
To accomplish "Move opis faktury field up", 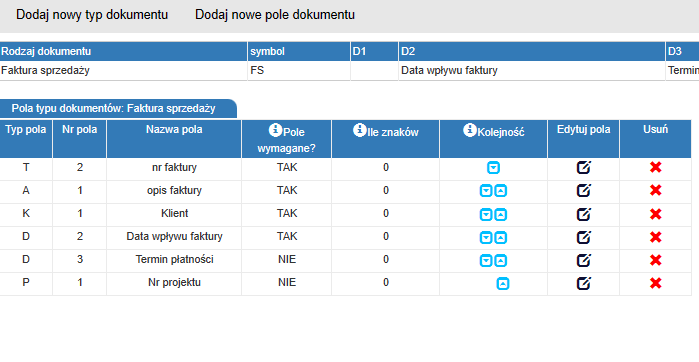I will click(501, 191).
